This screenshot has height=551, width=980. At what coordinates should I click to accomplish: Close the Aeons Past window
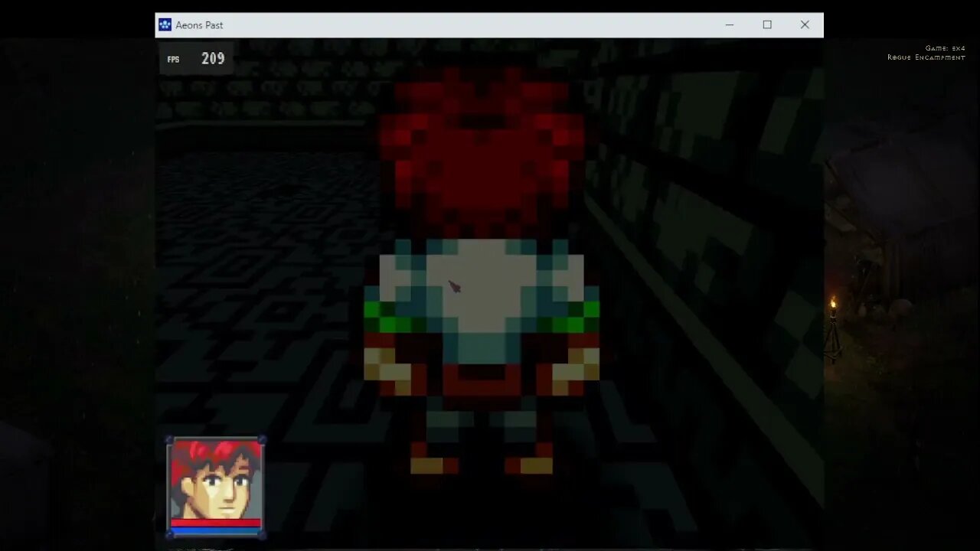click(x=805, y=25)
